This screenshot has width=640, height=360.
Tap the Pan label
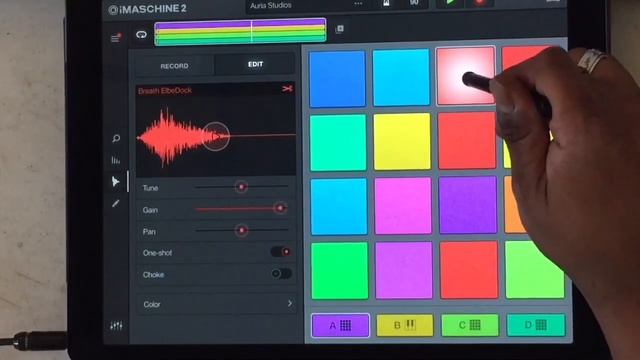point(149,232)
